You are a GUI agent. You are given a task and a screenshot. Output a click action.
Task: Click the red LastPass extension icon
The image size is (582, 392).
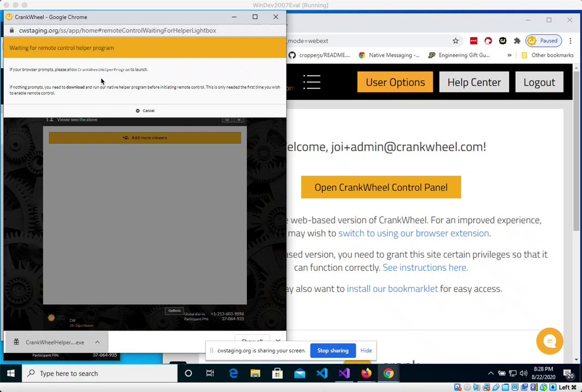(x=474, y=41)
